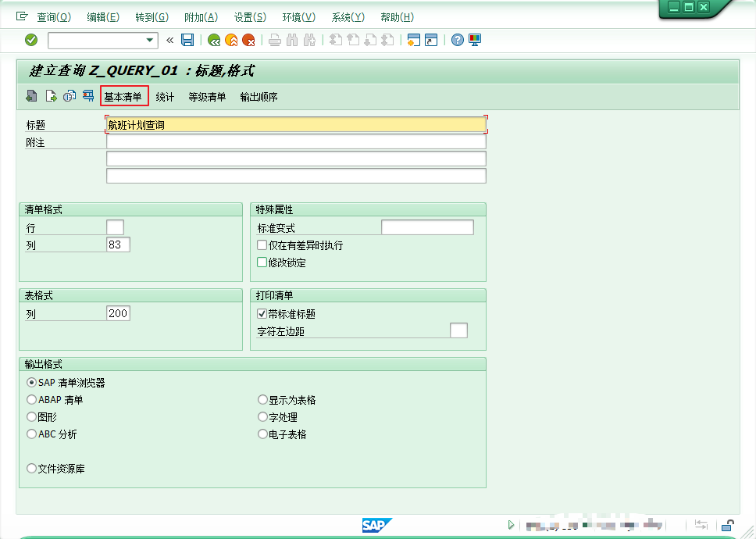Click the Print icon
Viewport: 756px width, 539px height.
click(x=275, y=40)
